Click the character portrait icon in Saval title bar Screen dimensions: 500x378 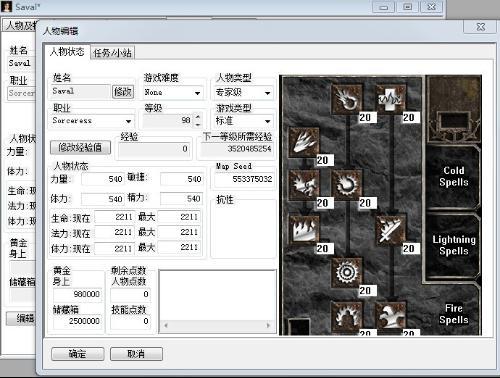point(7,6)
